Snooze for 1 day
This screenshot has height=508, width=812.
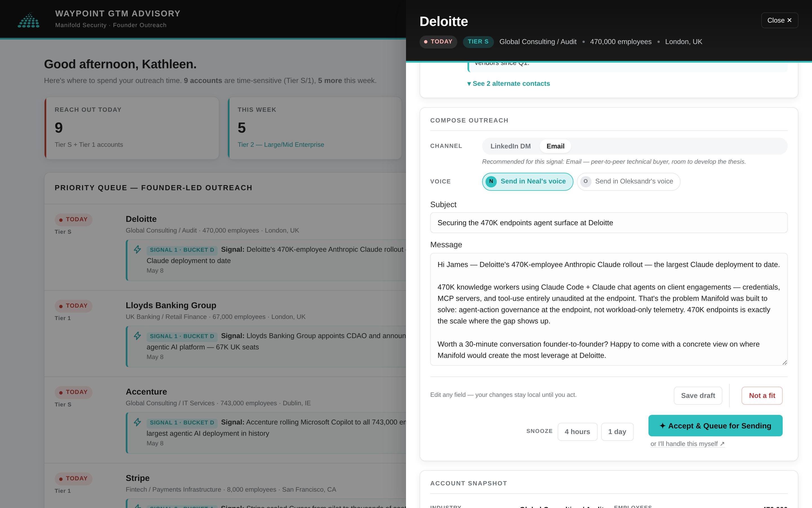point(617,432)
